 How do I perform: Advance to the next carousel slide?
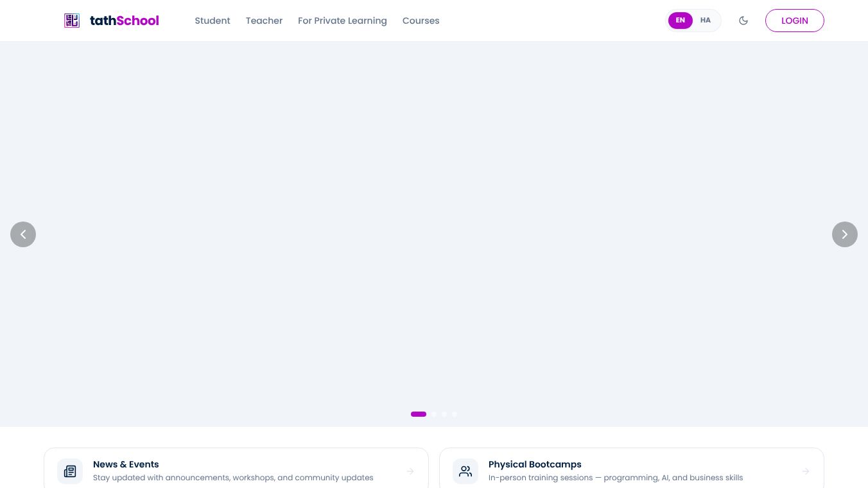pyautogui.click(x=845, y=234)
